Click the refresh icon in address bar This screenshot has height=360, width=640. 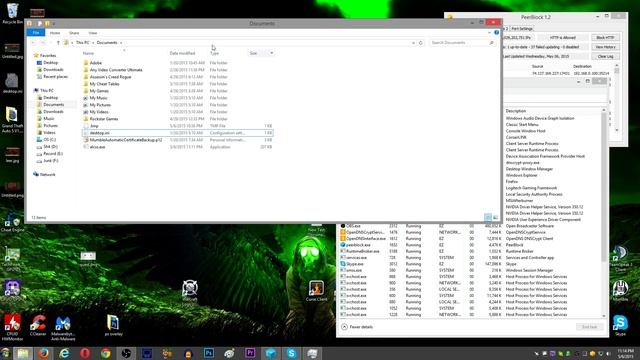(421, 42)
